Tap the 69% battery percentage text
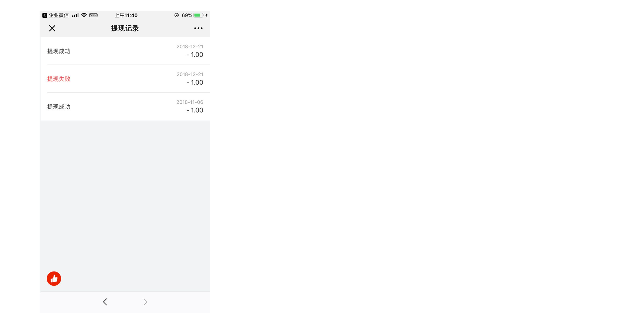This screenshot has height=322, width=644. pos(187,15)
